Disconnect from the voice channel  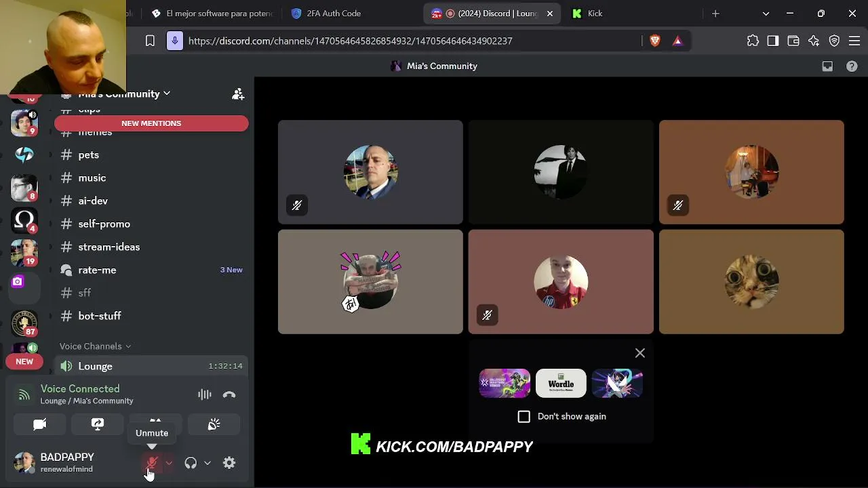229,394
